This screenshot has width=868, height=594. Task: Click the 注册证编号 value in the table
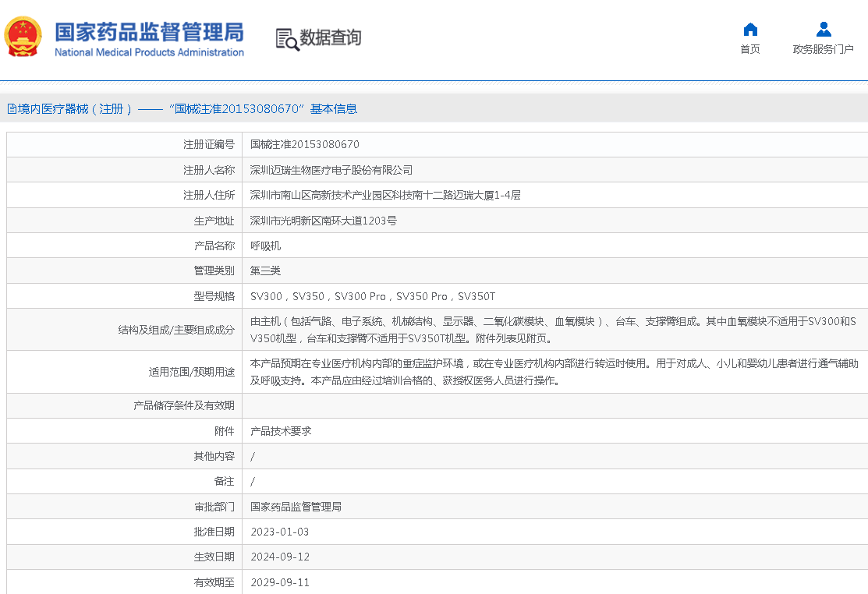305,145
